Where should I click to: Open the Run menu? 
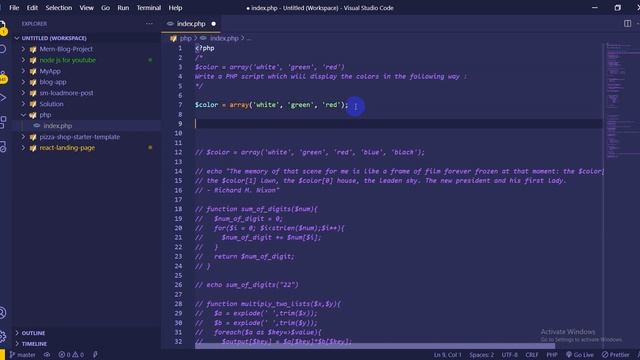[123, 8]
